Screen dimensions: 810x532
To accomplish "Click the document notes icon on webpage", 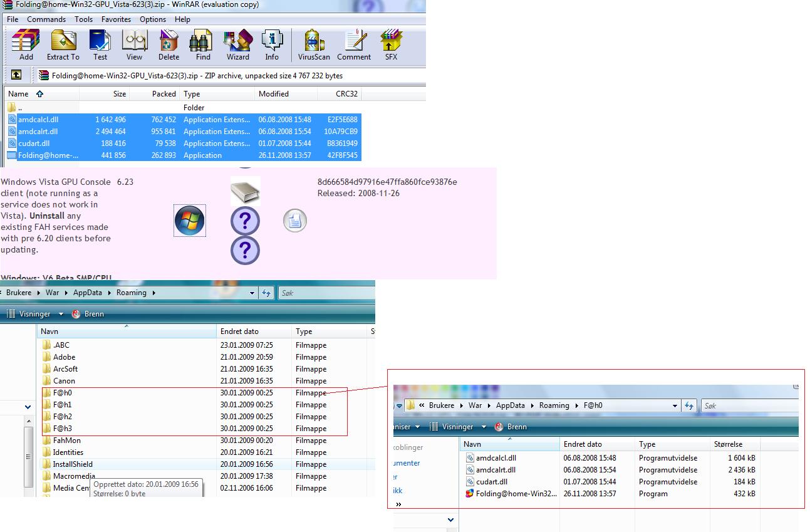I will coord(294,221).
